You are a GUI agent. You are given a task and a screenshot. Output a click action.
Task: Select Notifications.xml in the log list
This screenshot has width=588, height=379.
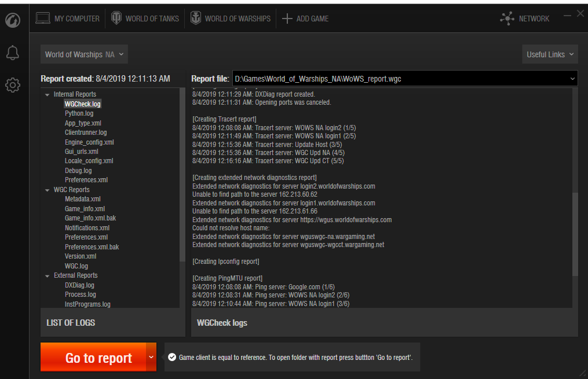[x=87, y=228]
